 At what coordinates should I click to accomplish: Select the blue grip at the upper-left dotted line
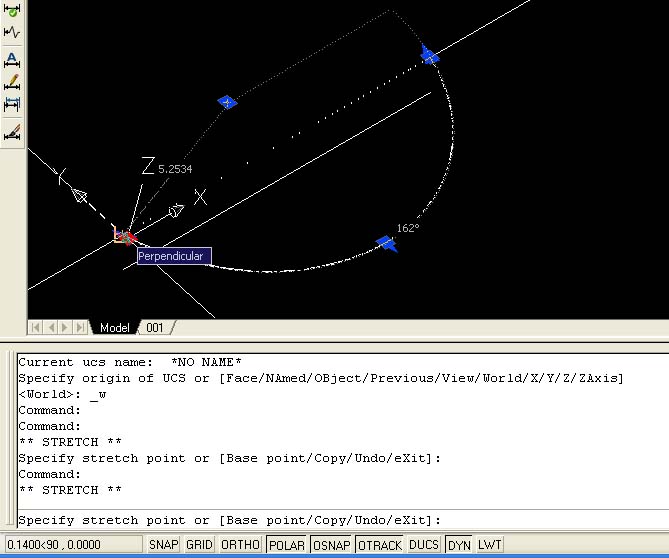(227, 102)
